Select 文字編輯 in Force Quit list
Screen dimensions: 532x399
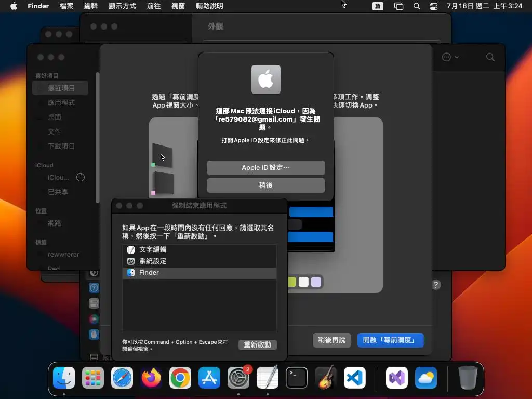(199, 250)
